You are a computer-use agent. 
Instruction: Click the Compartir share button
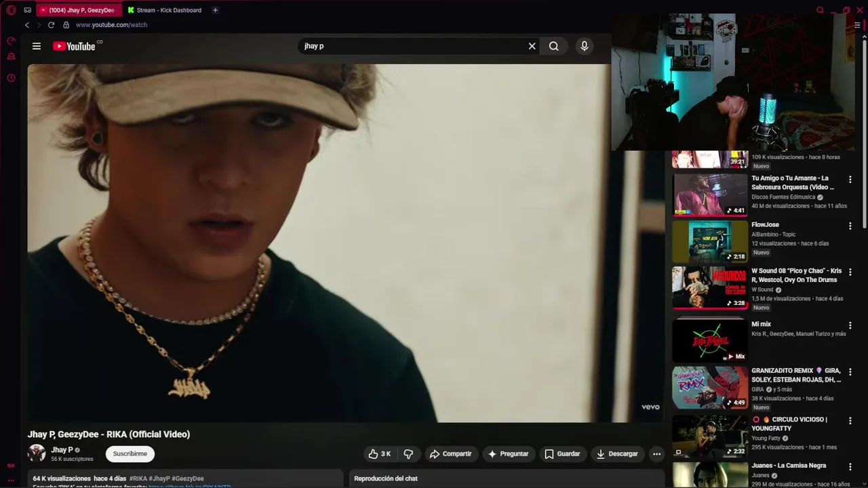coord(450,454)
